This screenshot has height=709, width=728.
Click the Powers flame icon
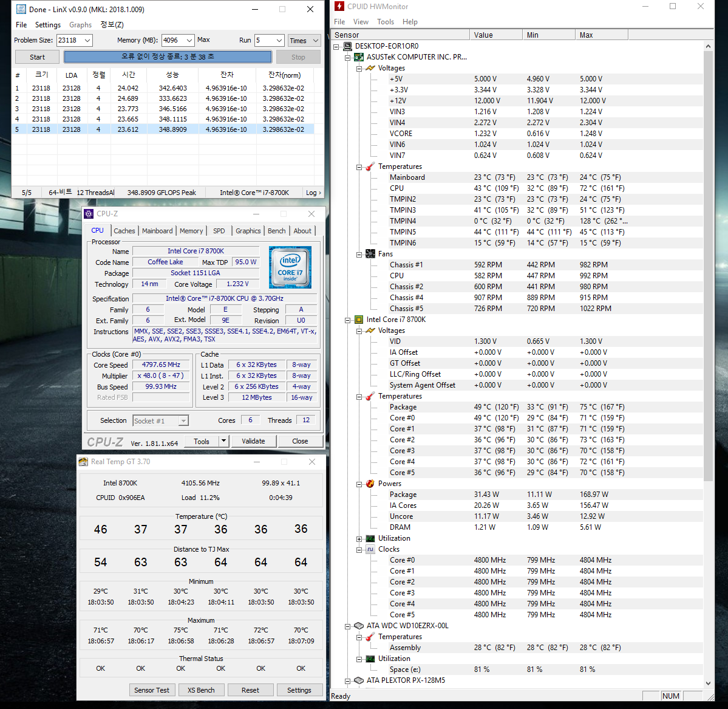pyautogui.click(x=370, y=484)
